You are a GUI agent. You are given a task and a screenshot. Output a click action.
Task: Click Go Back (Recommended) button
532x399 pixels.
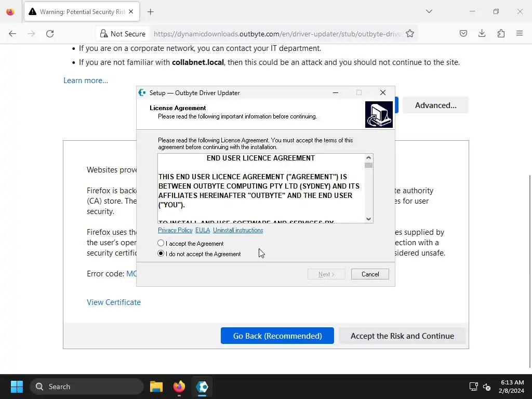click(x=277, y=336)
